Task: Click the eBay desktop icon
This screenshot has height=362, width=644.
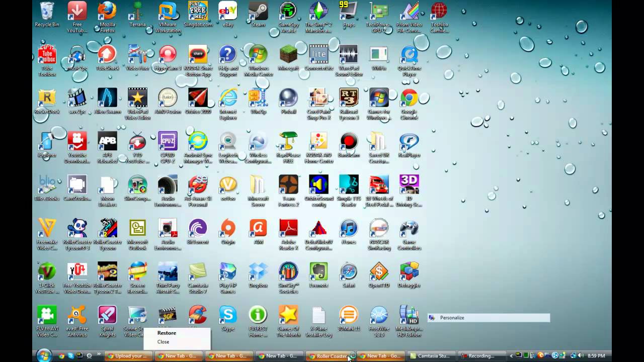Action: point(228,15)
